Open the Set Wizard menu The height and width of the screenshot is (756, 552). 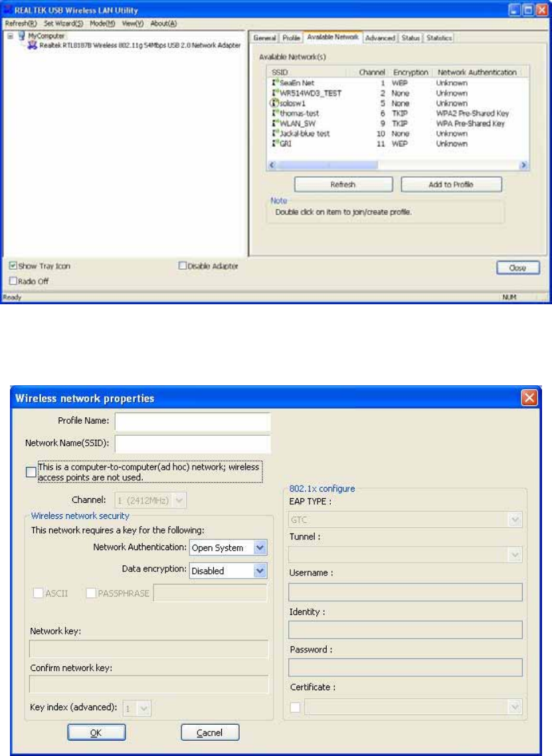[x=63, y=23]
